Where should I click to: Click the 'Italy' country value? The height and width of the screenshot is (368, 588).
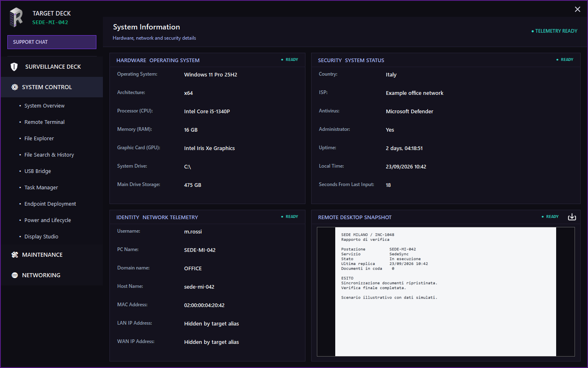391,74
